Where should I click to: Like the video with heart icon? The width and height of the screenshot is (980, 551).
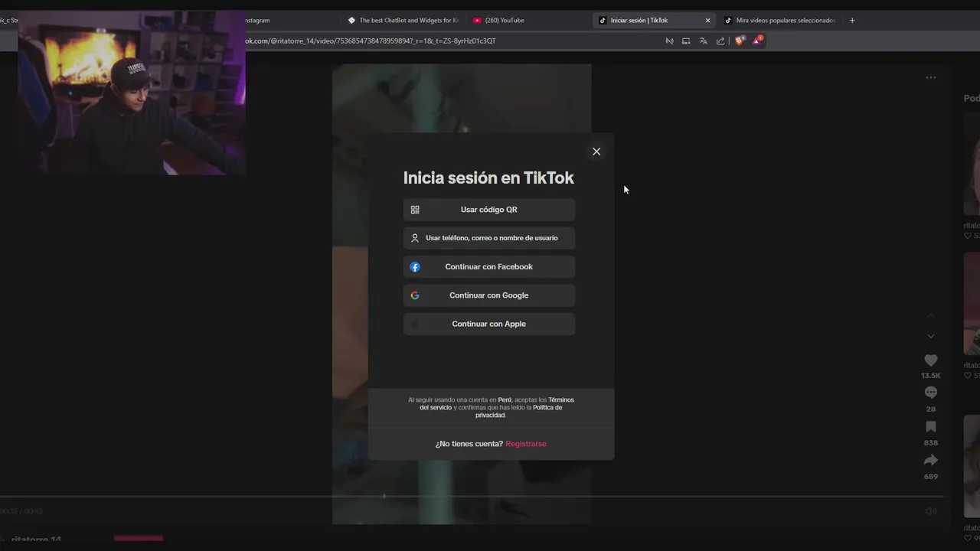click(x=931, y=360)
